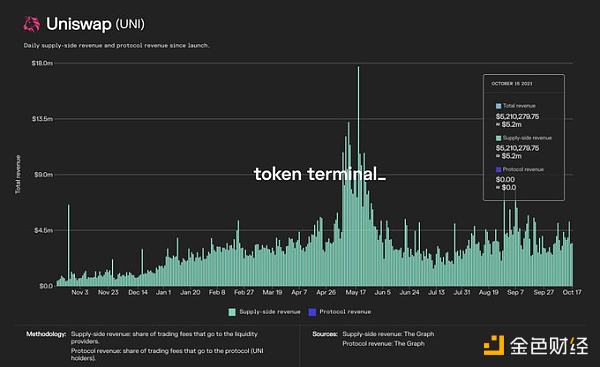The width and height of the screenshot is (600, 367).
Task: Click the Uniswap unicorn logo icon
Action: (x=31, y=24)
